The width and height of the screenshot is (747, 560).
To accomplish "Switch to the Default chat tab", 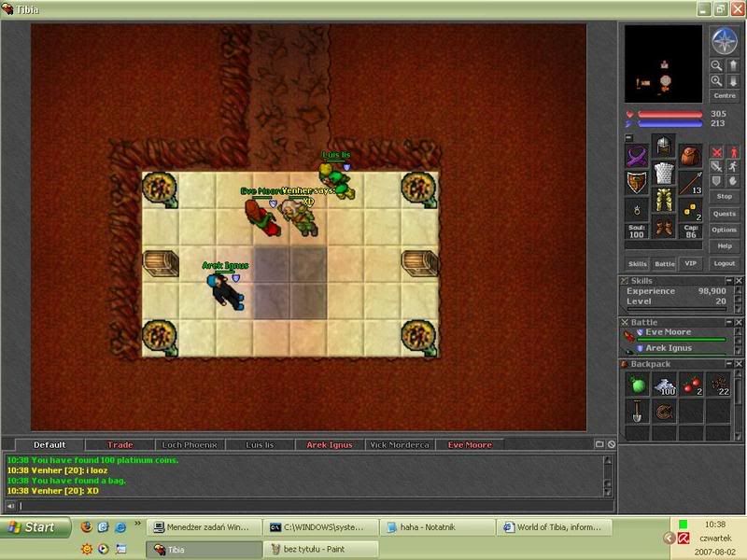I will (49, 445).
